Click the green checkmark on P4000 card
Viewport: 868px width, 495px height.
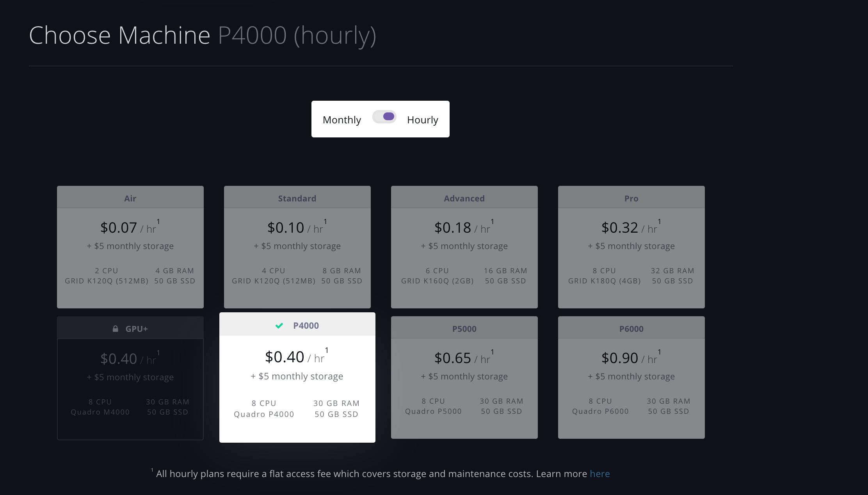279,326
